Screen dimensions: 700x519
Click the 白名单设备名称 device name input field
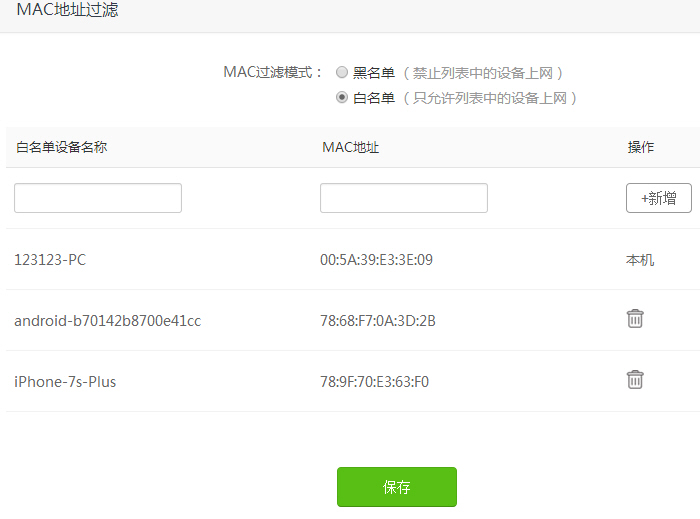coord(98,198)
